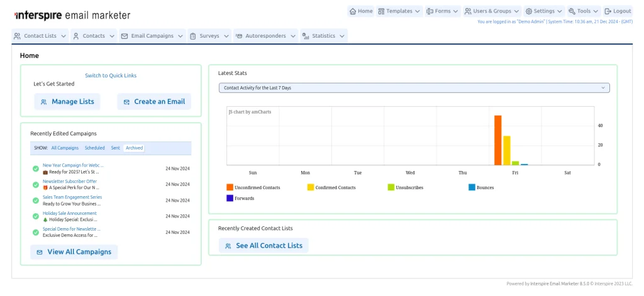Click the Templates layout icon
The width and height of the screenshot is (644, 296).
coord(381,11)
